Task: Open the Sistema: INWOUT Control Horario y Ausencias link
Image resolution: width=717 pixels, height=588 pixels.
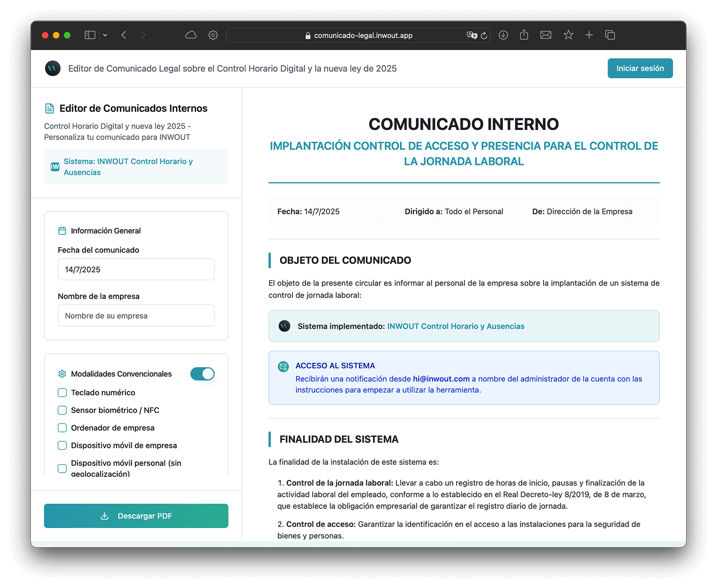Action: click(x=128, y=167)
